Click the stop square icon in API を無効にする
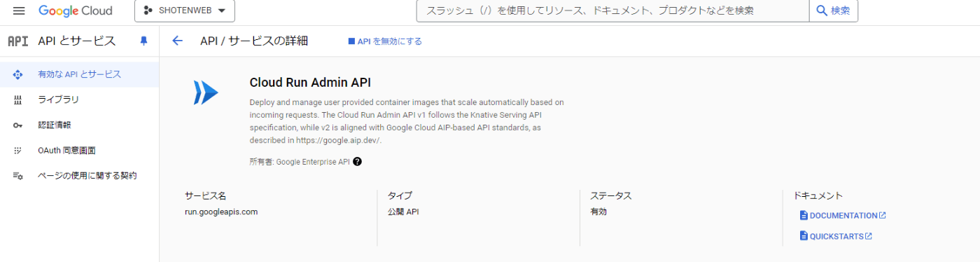980x262 pixels. (x=351, y=41)
